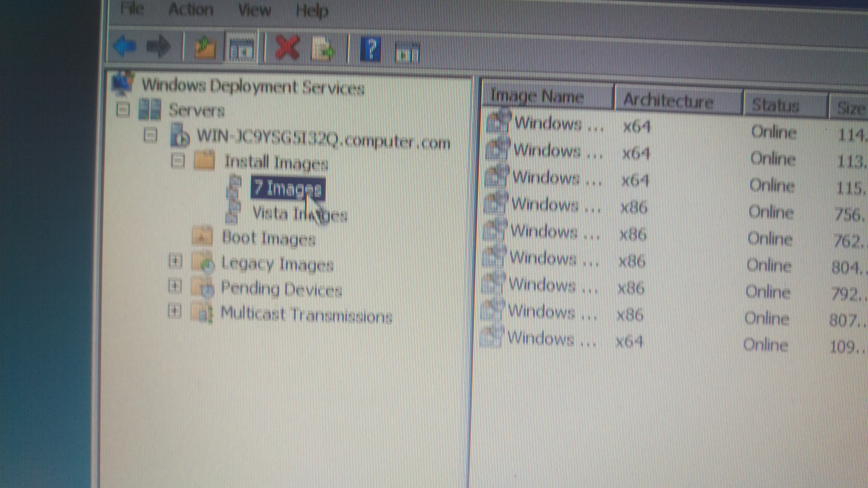Open the View menu
The height and width of the screenshot is (488, 868).
click(x=254, y=10)
